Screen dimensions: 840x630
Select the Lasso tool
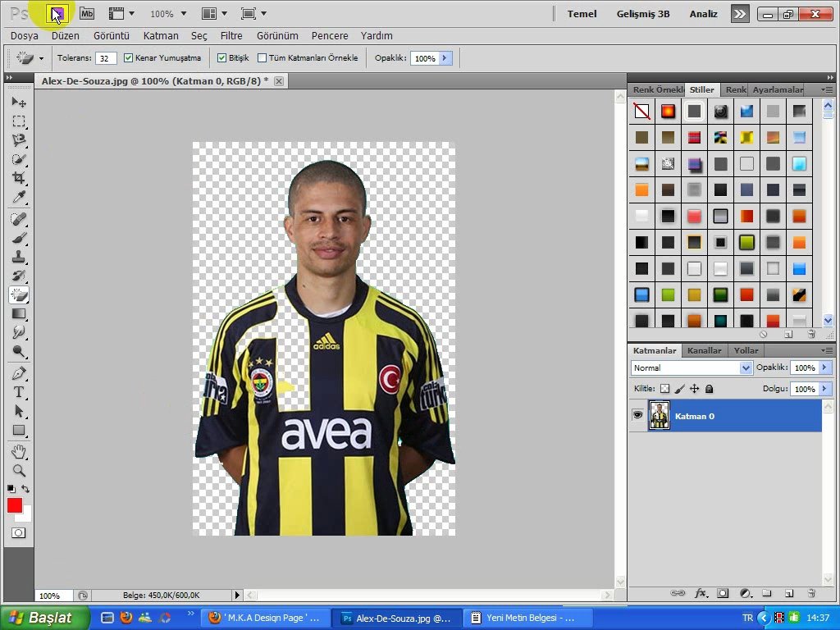(x=19, y=139)
